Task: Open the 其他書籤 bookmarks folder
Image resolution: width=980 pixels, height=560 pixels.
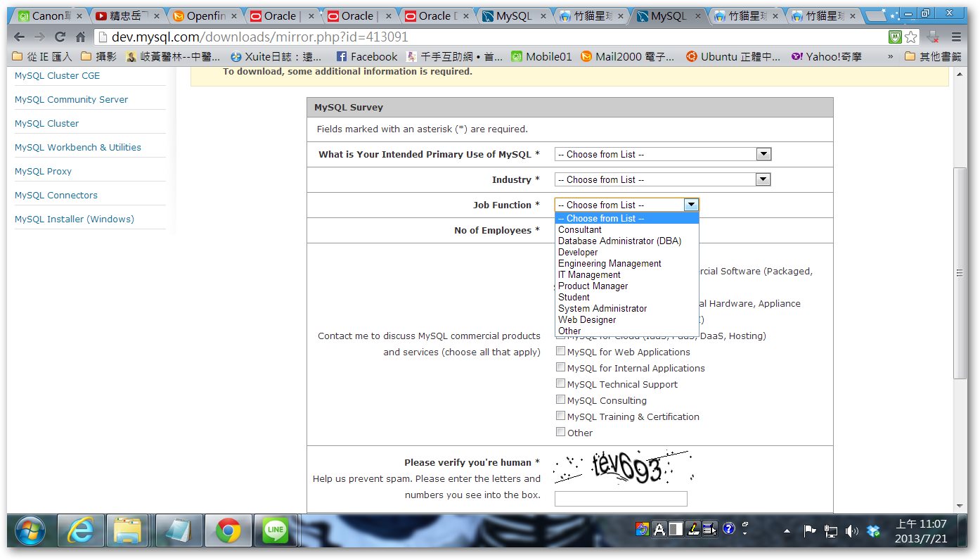Action: click(932, 56)
